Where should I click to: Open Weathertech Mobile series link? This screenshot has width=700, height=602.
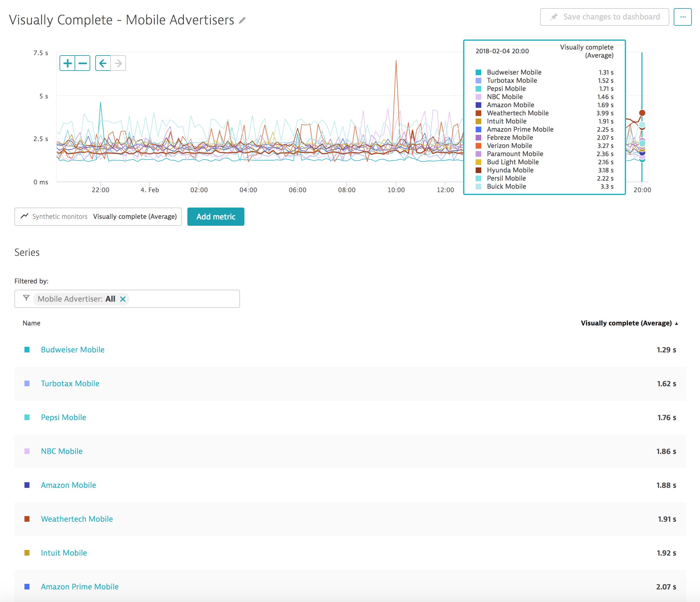77,519
